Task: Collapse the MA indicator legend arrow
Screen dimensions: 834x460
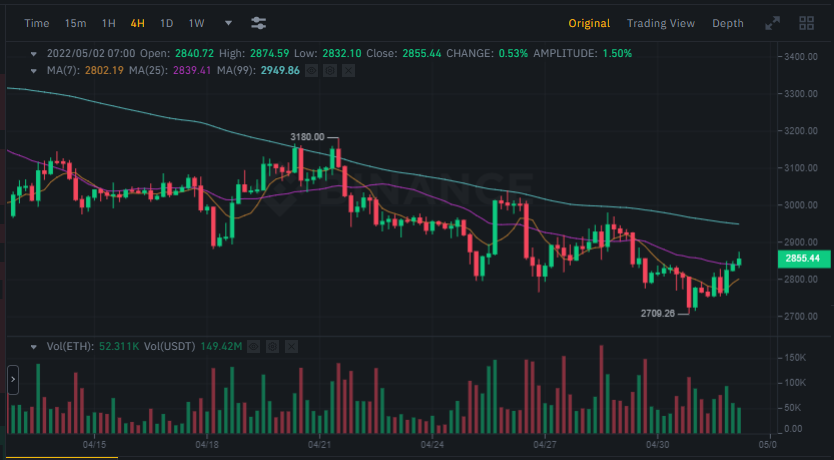Action: [35, 70]
